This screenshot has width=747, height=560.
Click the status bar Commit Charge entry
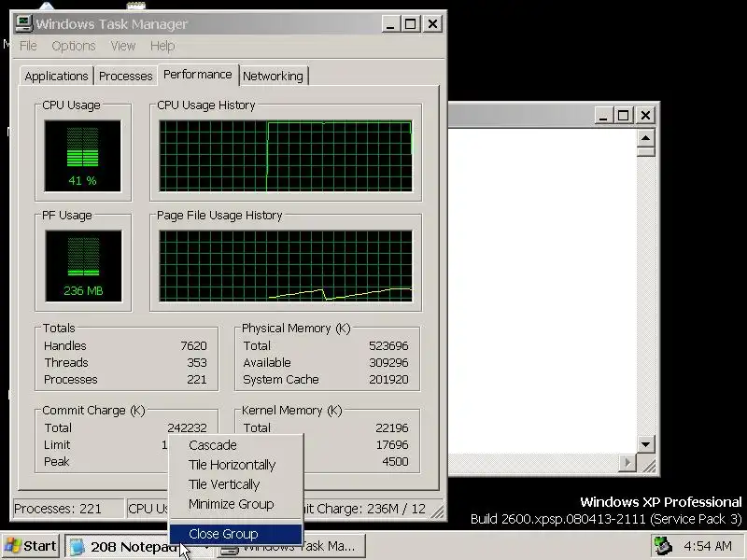[365, 509]
